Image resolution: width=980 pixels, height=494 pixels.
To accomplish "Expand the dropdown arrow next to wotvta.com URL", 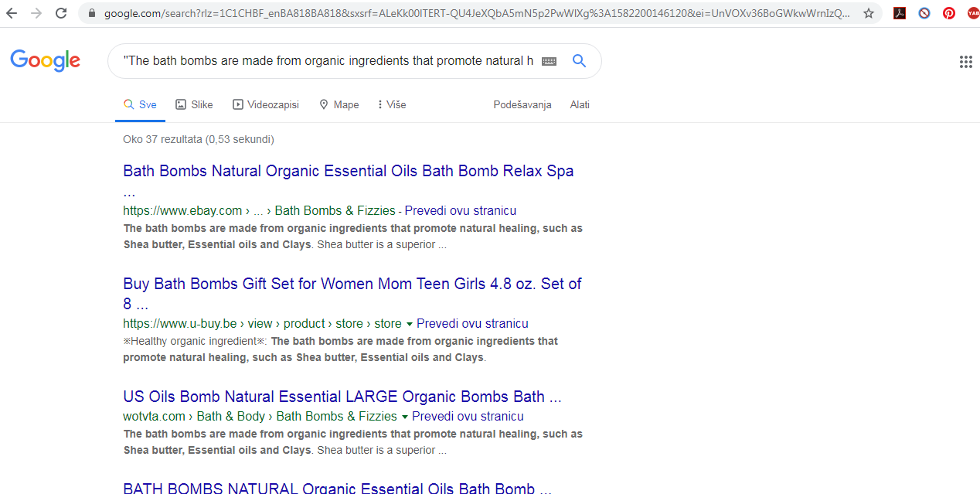I will pos(405,417).
